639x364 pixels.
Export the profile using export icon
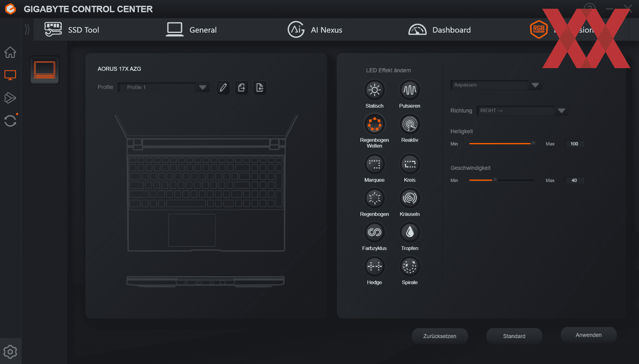click(x=242, y=87)
